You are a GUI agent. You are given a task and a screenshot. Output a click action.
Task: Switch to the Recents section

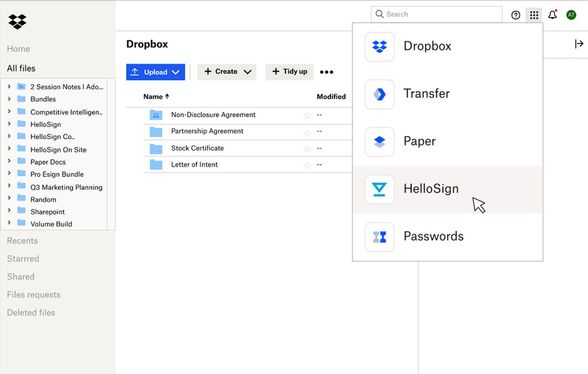pos(22,240)
